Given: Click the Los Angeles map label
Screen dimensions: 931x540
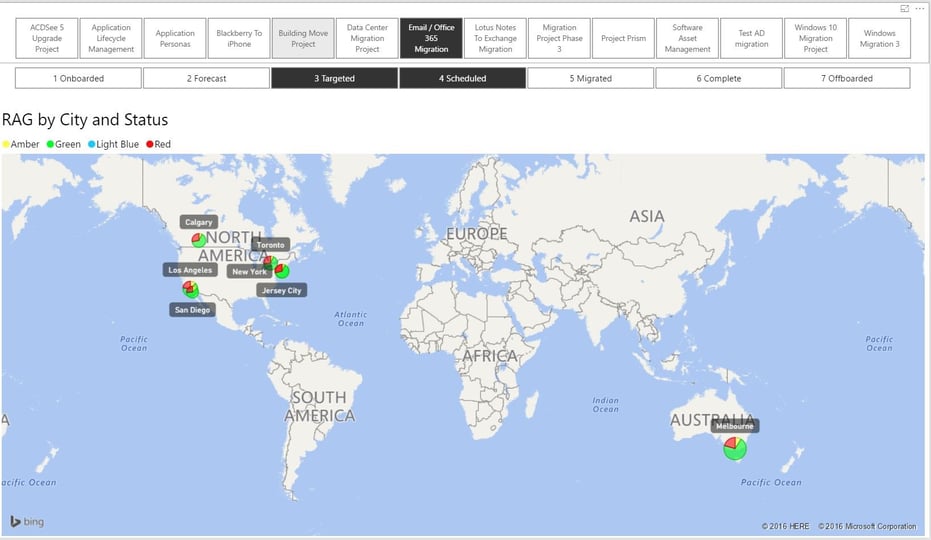Looking at the screenshot, I should [190, 270].
